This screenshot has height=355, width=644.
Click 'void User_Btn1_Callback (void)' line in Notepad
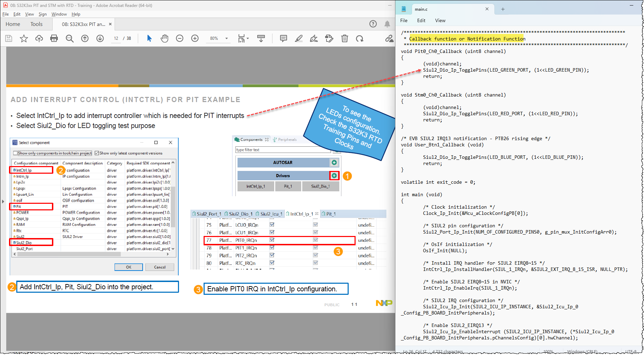pyautogui.click(x=442, y=145)
